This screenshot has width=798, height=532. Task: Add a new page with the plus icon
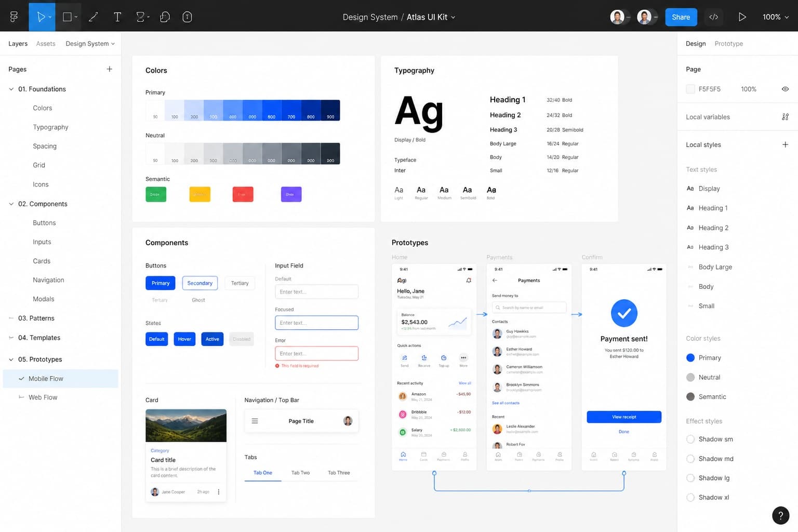pos(109,69)
